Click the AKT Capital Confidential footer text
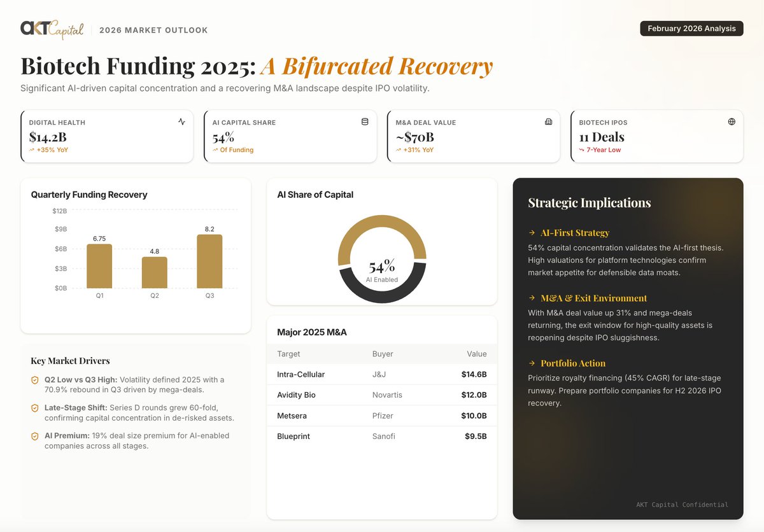Screen dimensions: 764x532 click(682, 505)
